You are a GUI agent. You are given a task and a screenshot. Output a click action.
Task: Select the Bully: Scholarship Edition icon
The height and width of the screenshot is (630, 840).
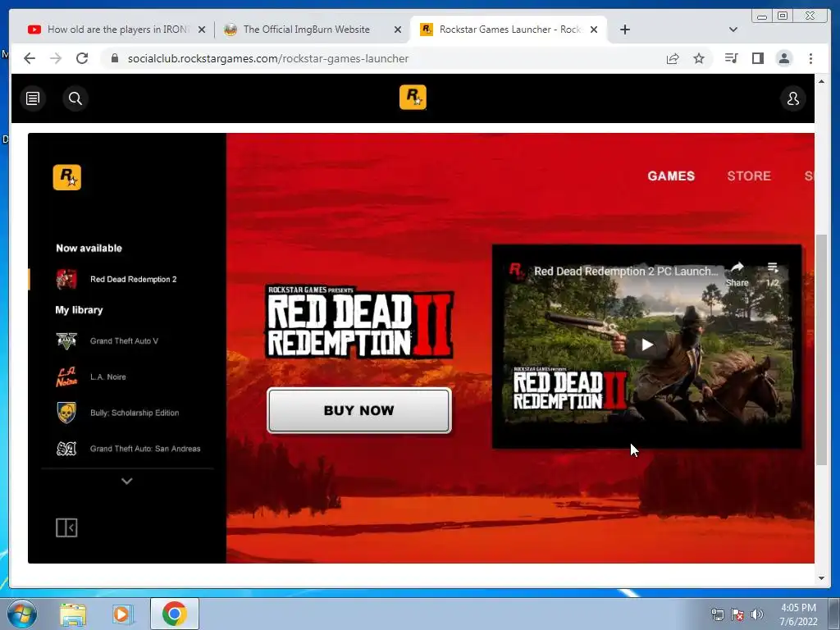[x=66, y=413]
